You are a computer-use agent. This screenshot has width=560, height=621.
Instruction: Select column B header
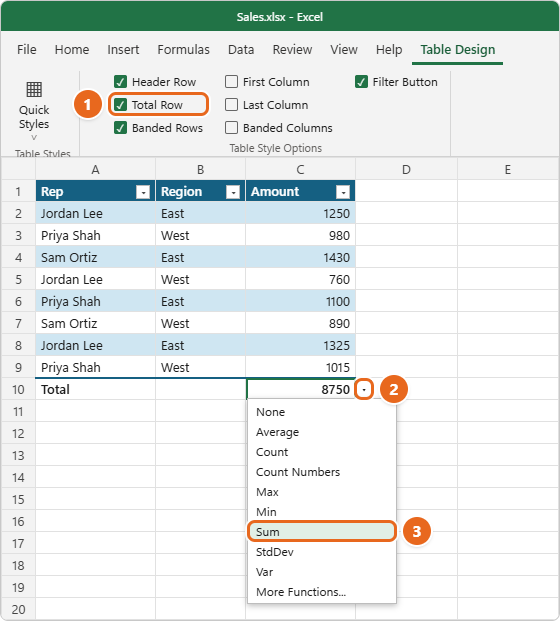coord(200,170)
